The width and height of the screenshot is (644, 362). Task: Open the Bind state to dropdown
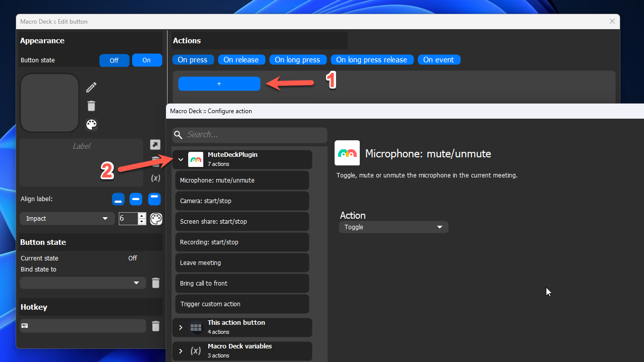click(83, 283)
